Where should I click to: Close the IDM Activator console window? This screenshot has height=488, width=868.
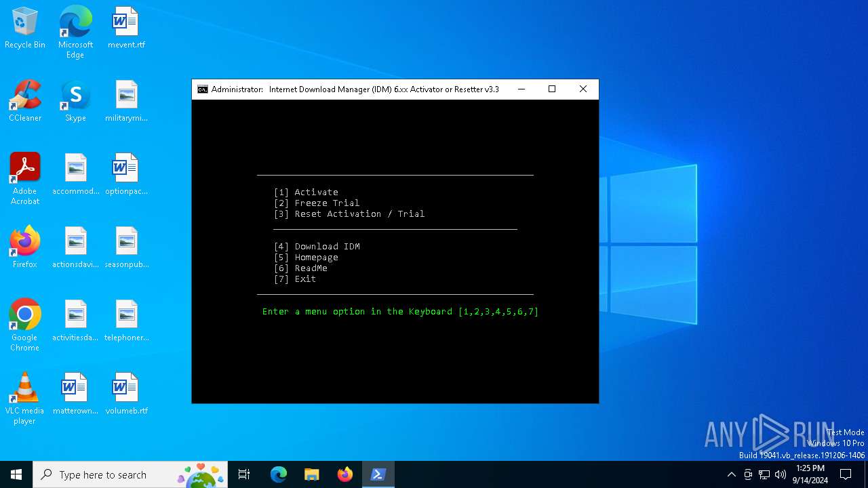point(583,89)
